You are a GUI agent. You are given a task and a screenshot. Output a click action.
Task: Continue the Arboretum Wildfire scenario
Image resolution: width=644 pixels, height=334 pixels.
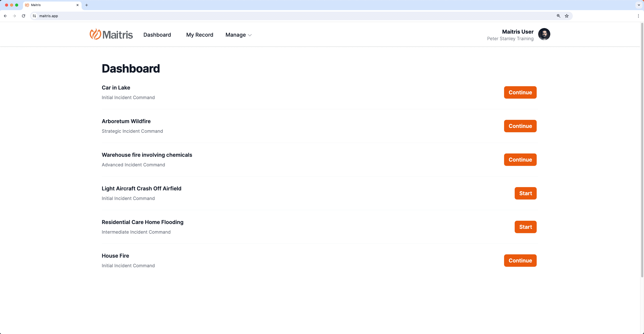(x=520, y=126)
